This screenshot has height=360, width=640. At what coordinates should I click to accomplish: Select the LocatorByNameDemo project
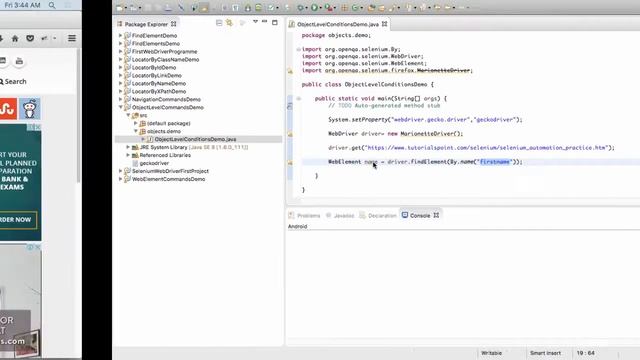click(159, 83)
